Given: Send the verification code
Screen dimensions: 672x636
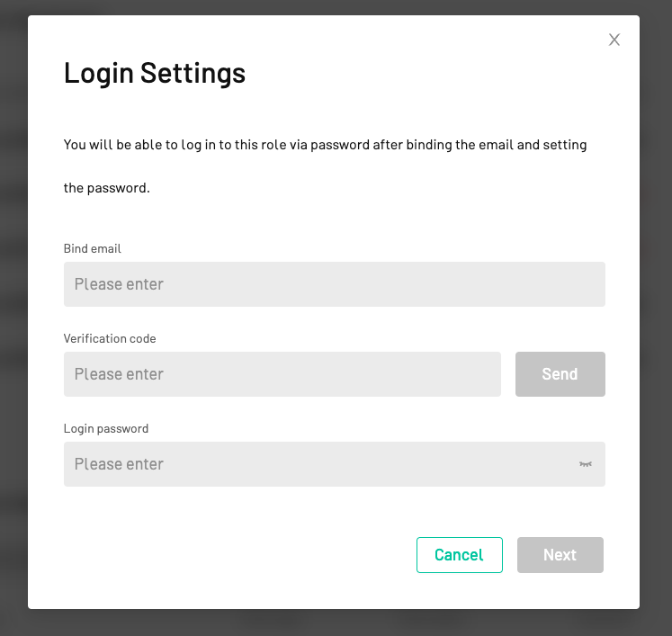Looking at the screenshot, I should tap(560, 374).
